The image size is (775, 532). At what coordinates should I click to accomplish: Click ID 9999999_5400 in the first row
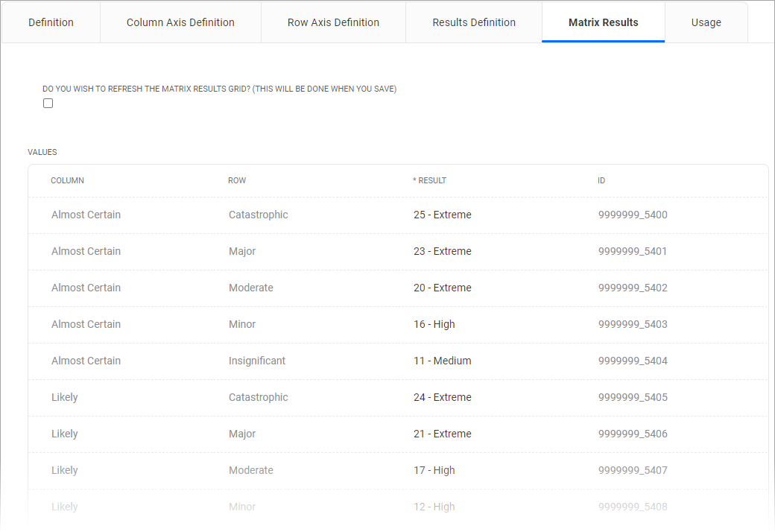click(x=633, y=215)
